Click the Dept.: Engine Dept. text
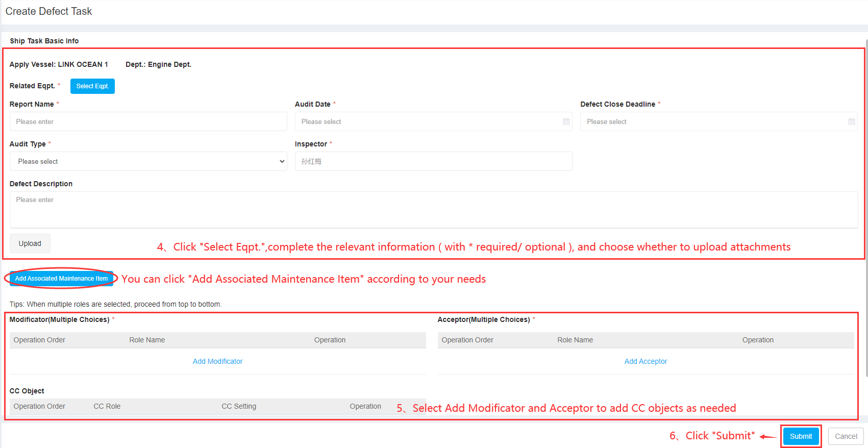This screenshot has width=868, height=448. pyautogui.click(x=158, y=64)
